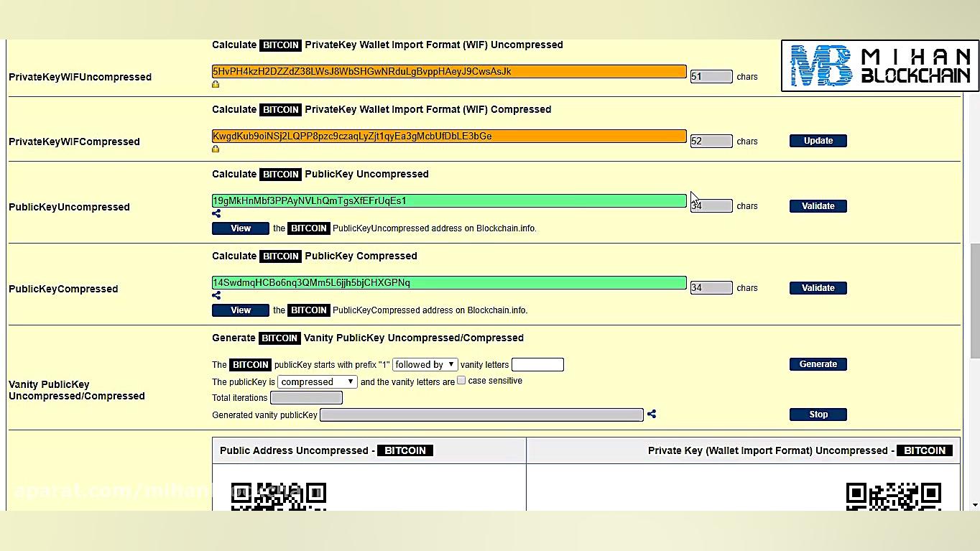The width and height of the screenshot is (980, 551).
Task: Click the PublicKey Uncompressed green address field
Action: [x=449, y=200]
